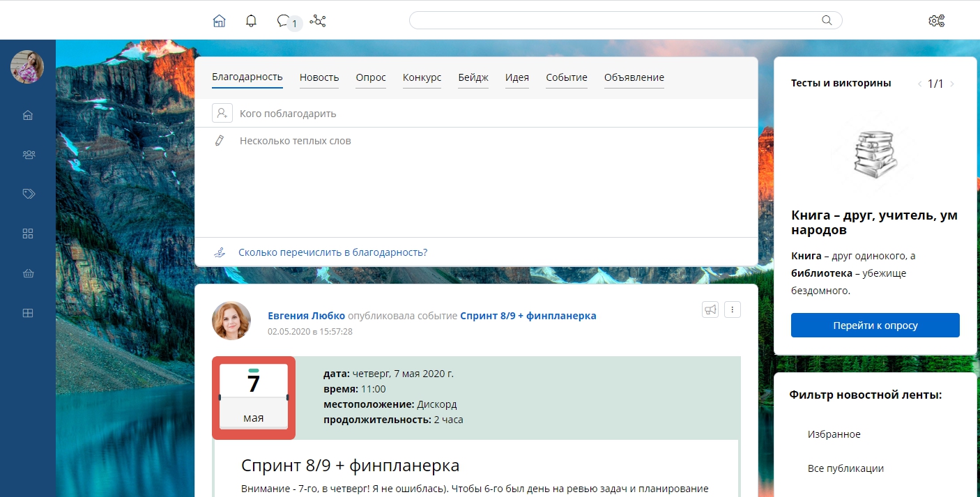Screen dimensions: 980x497
Task: Click the местоположение: Дискорд line
Action: 390,404
